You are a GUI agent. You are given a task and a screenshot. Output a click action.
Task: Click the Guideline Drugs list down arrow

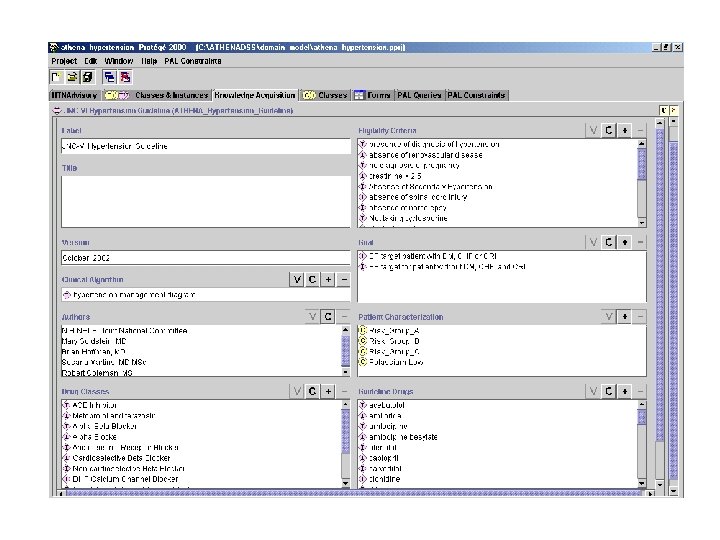[642, 483]
